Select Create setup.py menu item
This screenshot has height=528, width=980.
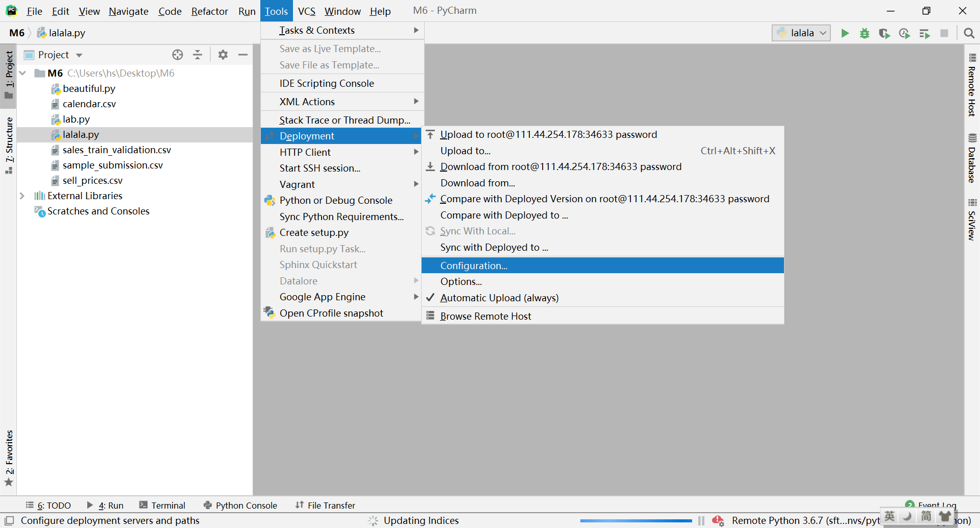pos(342,232)
